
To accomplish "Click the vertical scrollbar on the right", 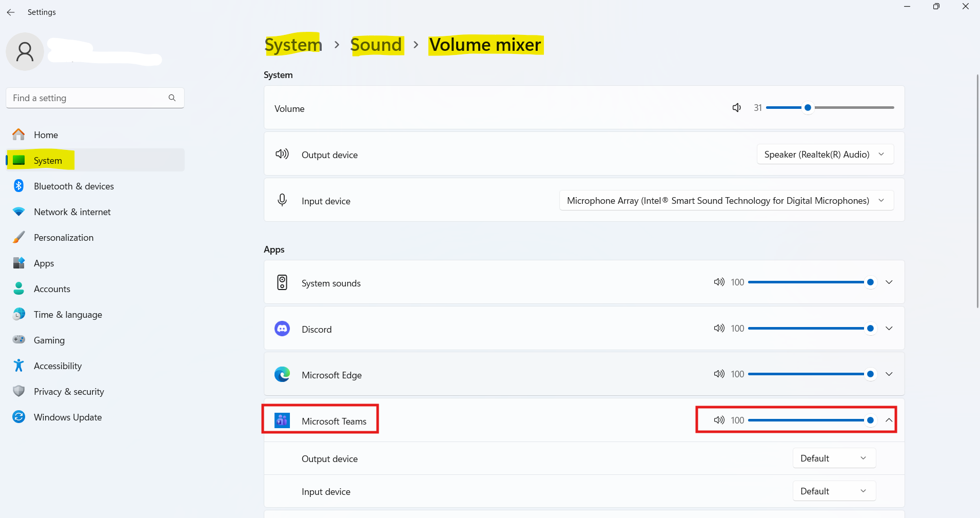I will point(977,191).
